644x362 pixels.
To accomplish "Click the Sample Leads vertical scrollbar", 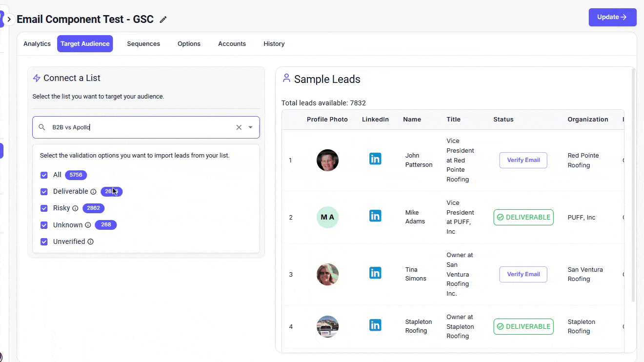I will tap(633, 185).
